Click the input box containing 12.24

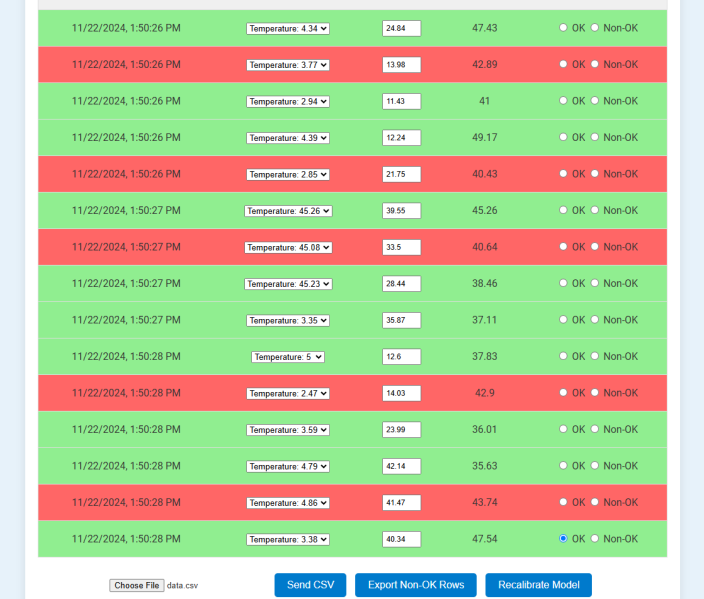pos(401,138)
